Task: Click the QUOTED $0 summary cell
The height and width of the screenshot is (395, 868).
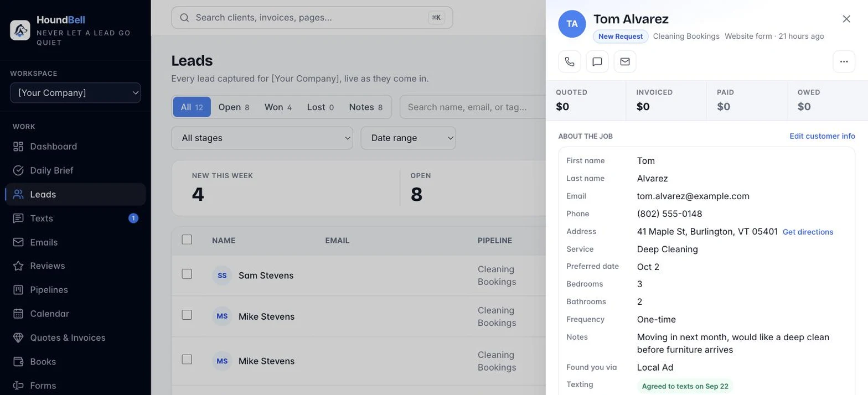Action: coord(586,101)
